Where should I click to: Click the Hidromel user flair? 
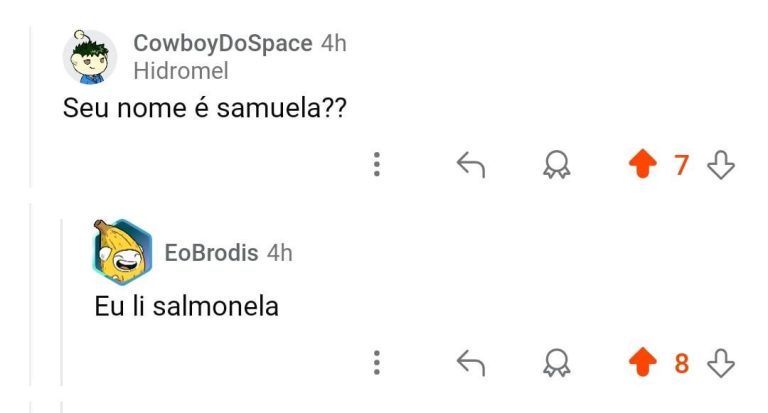click(180, 71)
